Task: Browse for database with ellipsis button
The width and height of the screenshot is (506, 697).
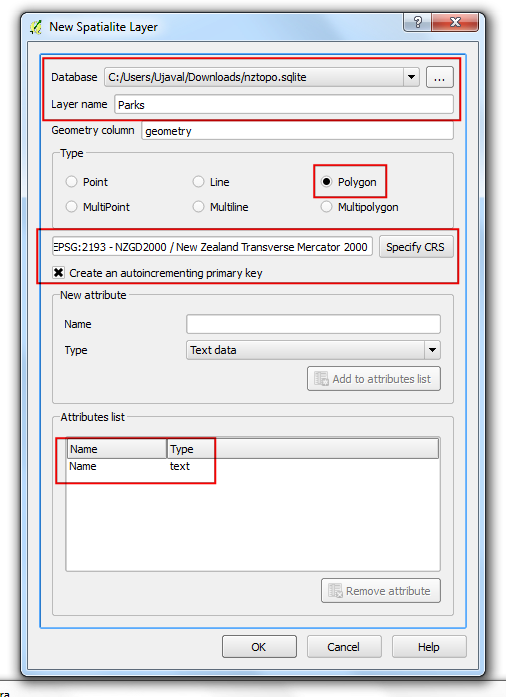Action: [439, 77]
